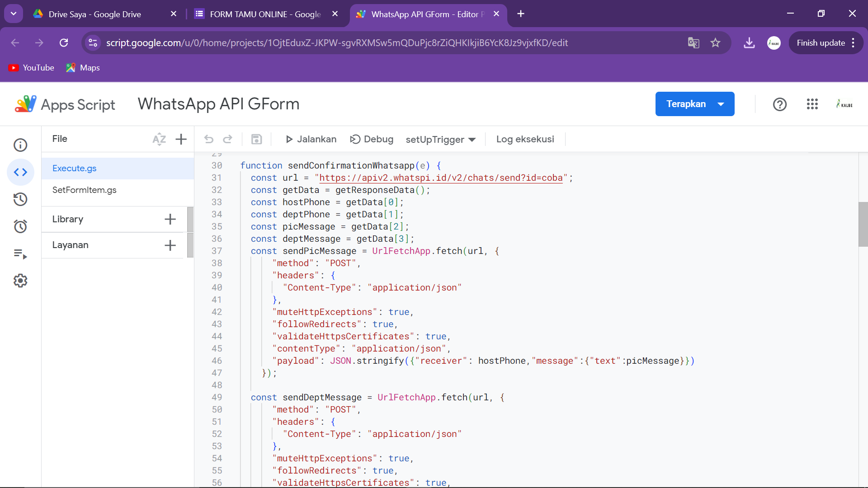Open the tab search chevron dropdown

coord(14,14)
